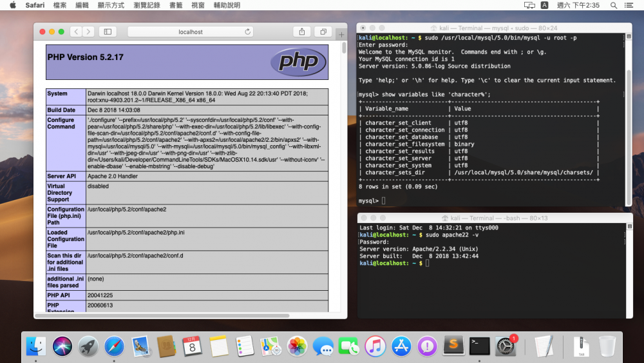Open the Apple menu

click(13, 5)
